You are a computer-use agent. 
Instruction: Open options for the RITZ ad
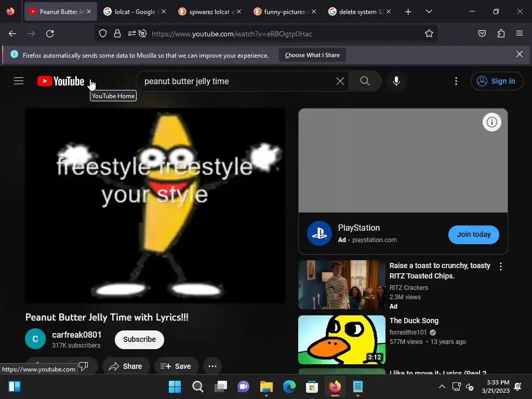(x=501, y=267)
